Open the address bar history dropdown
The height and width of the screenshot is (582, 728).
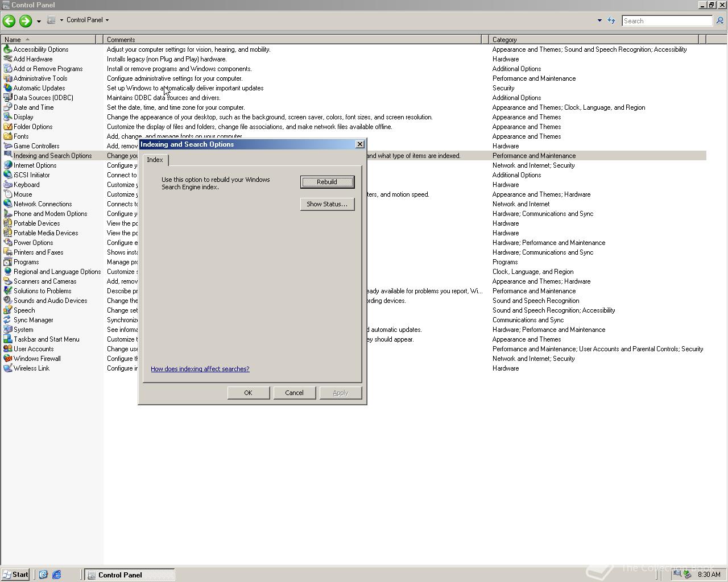(599, 20)
